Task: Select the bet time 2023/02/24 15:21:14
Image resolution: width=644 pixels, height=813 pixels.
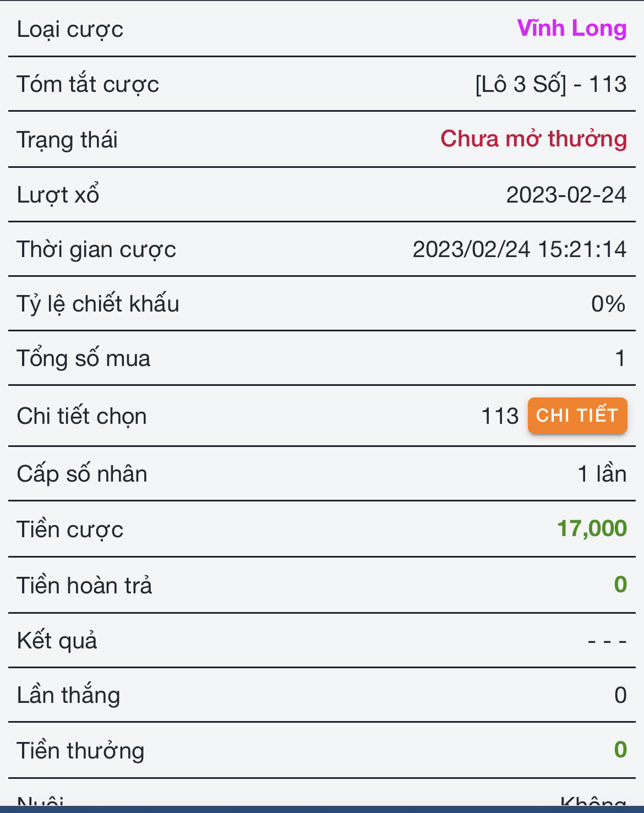Action: [x=519, y=249]
